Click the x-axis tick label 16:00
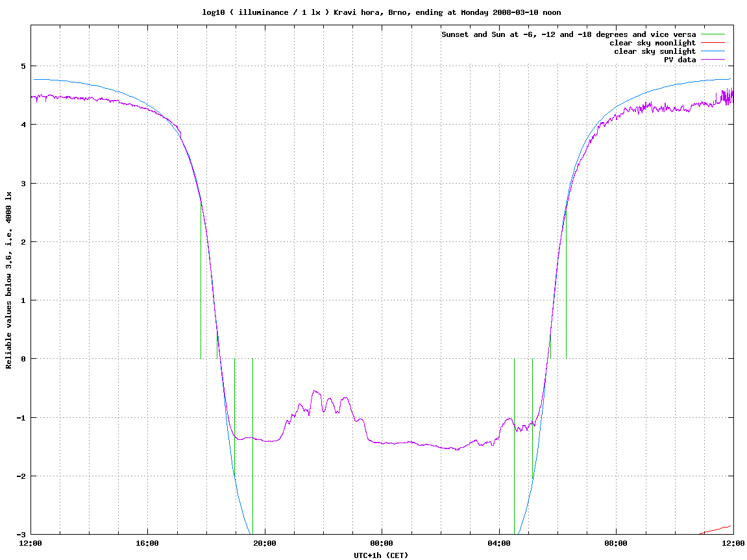Viewport: 747px width, 560px height. (148, 543)
